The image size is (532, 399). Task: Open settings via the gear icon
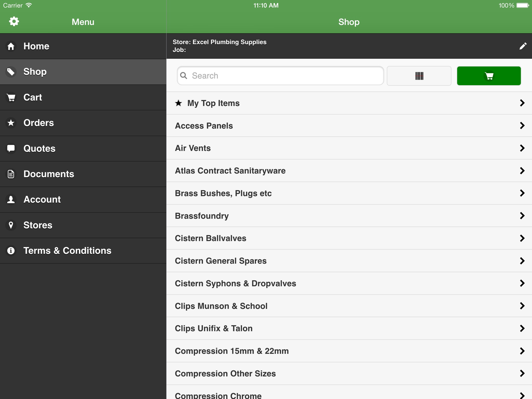point(14,22)
